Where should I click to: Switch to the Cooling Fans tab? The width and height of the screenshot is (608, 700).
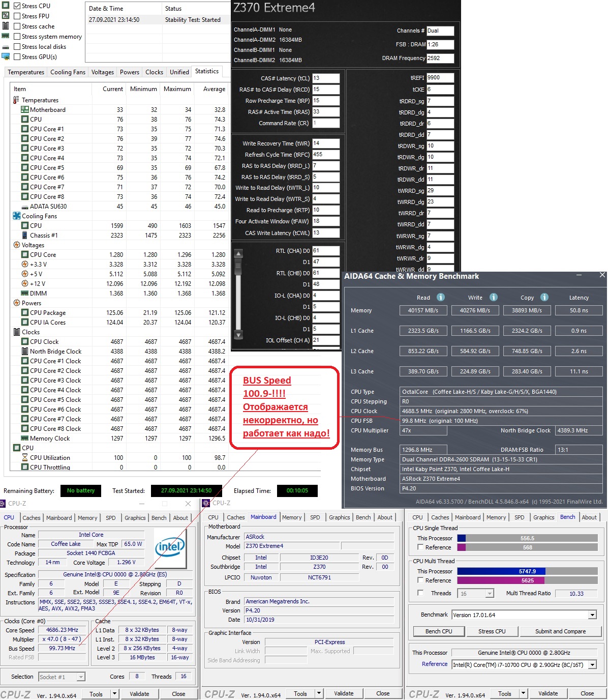point(68,72)
